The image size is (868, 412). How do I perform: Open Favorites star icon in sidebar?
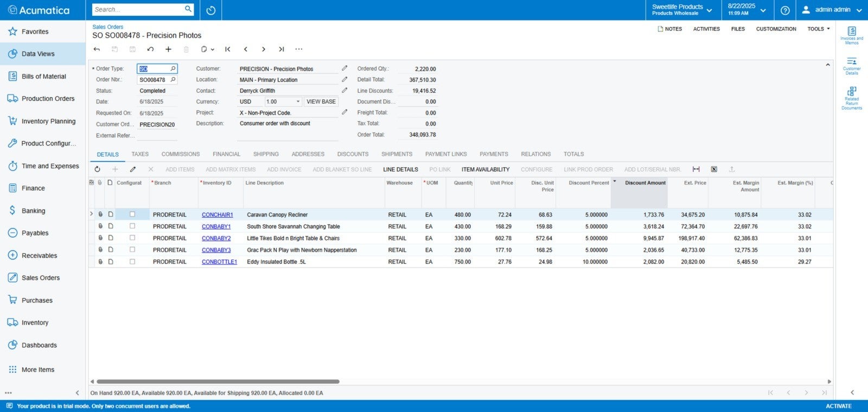[12, 31]
